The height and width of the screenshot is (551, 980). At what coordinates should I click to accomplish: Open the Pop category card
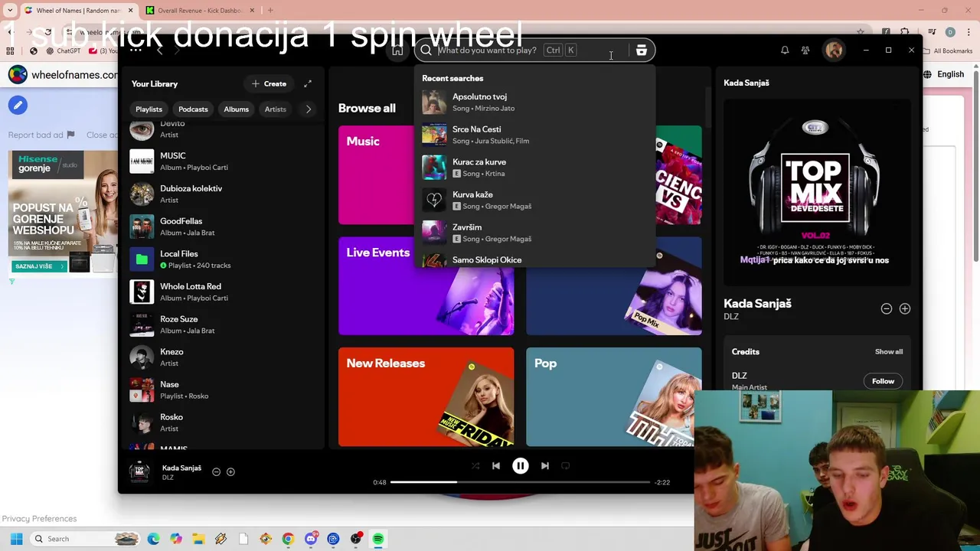pyautogui.click(x=613, y=397)
